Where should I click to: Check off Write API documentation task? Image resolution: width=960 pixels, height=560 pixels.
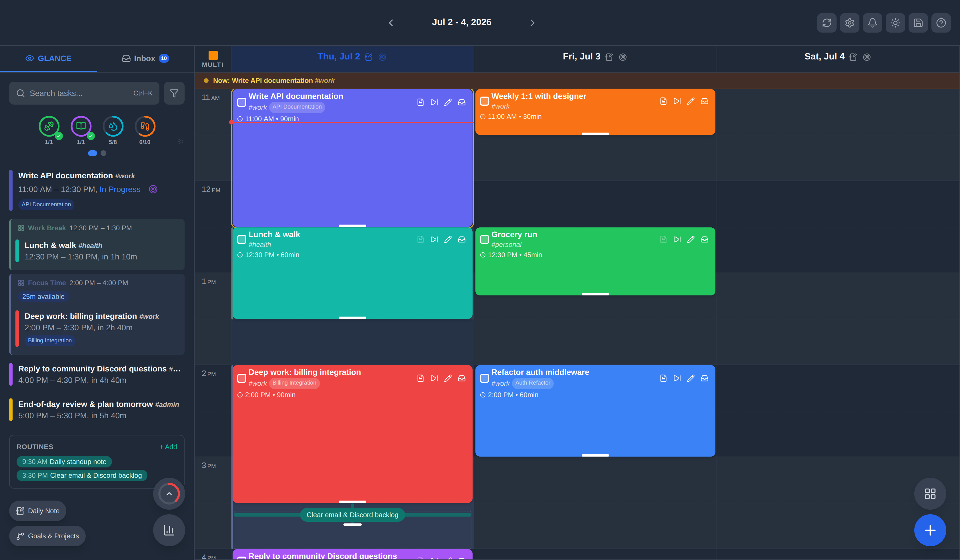point(241,102)
